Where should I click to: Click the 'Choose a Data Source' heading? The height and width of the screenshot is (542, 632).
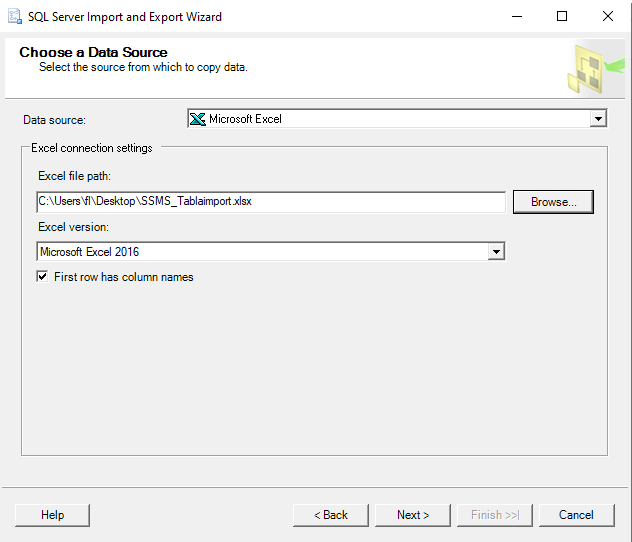pyautogui.click(x=93, y=52)
